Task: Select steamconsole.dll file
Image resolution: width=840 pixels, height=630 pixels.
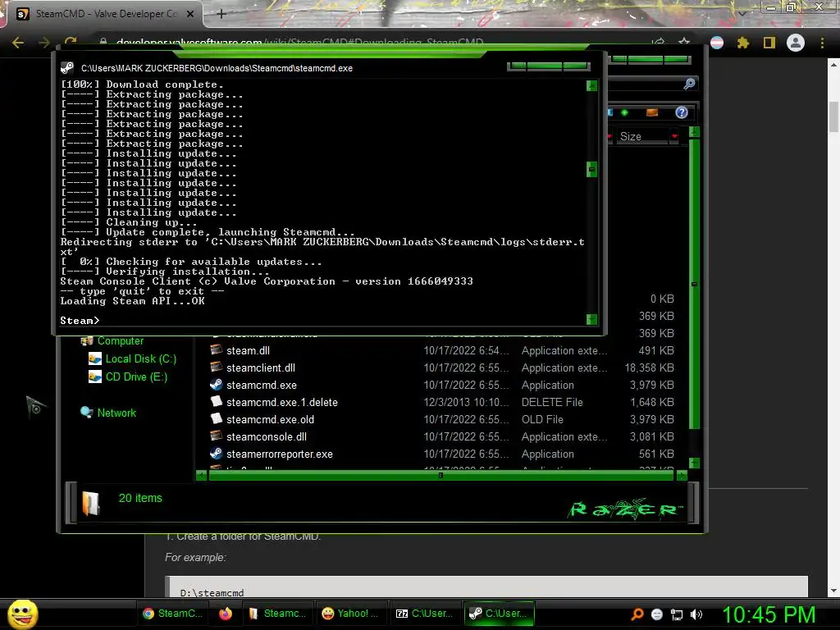Action: point(267,436)
